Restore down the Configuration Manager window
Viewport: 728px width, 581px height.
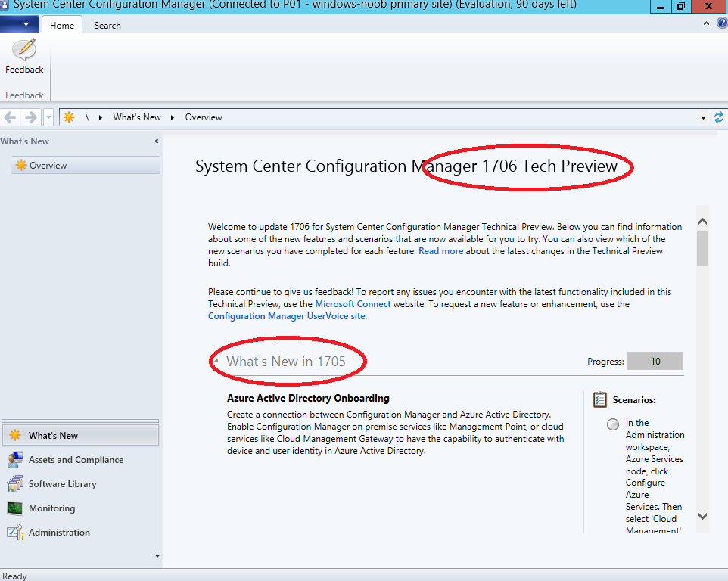click(x=681, y=7)
